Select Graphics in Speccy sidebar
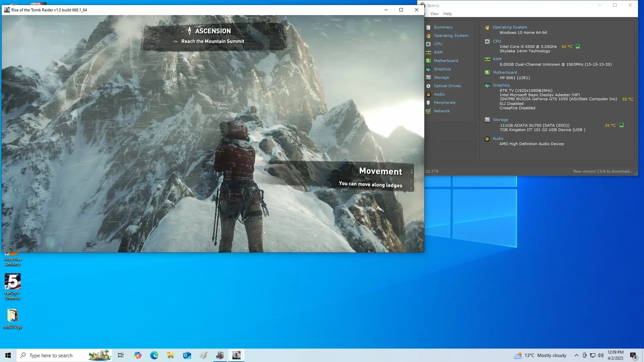 coord(442,69)
